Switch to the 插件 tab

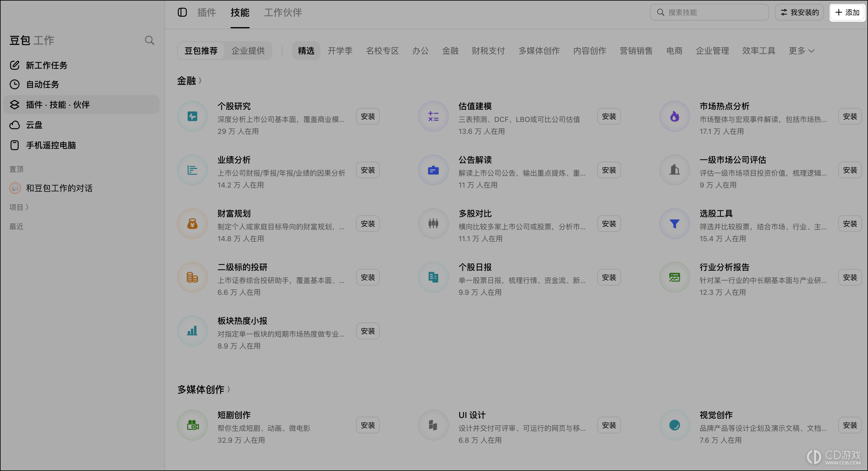click(x=206, y=13)
